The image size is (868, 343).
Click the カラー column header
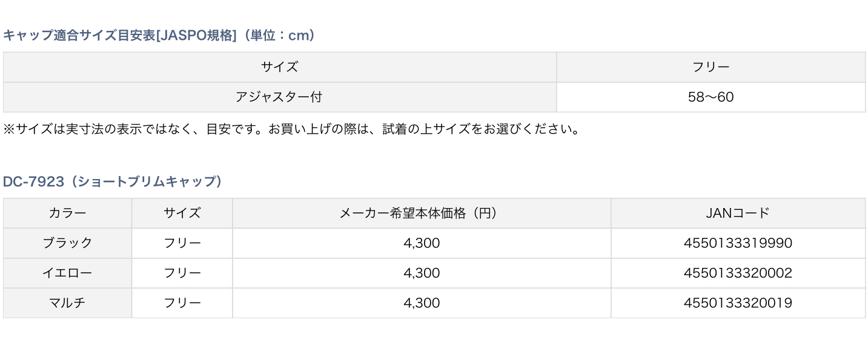coord(67,213)
